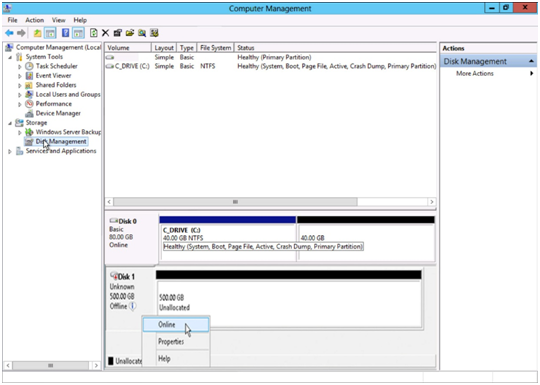Select the unnamed Healthy Primary Partition row
This screenshot has width=540, height=385.
[x=271, y=57]
